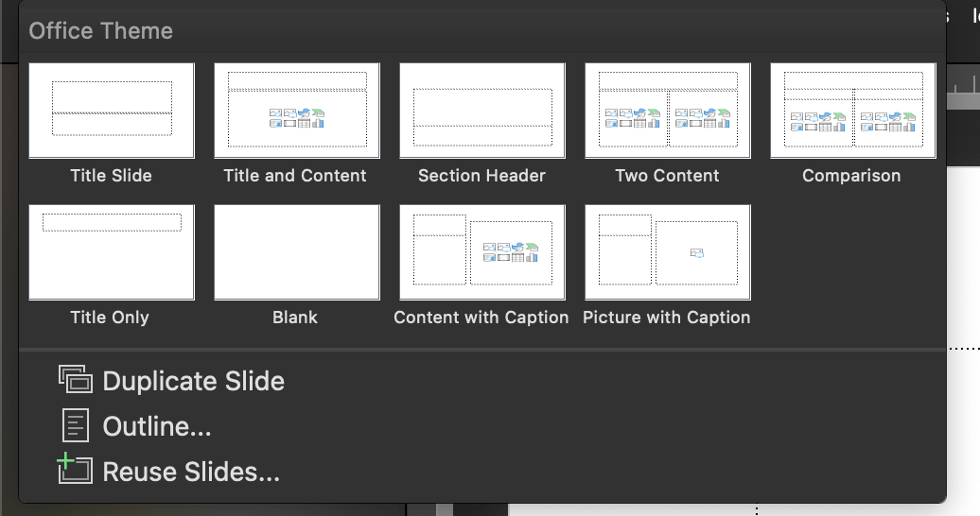
Task: Select the Title Slide layout thumbnail
Action: [112, 111]
